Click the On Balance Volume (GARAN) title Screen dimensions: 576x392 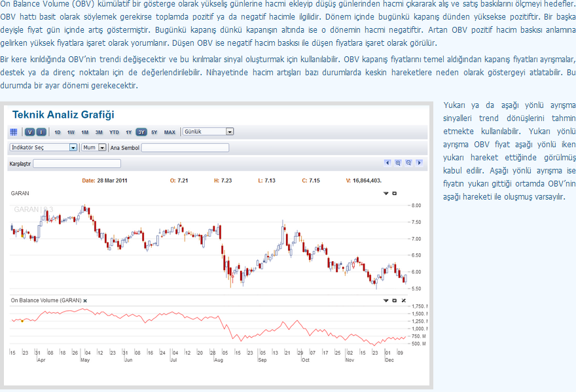pos(46,300)
